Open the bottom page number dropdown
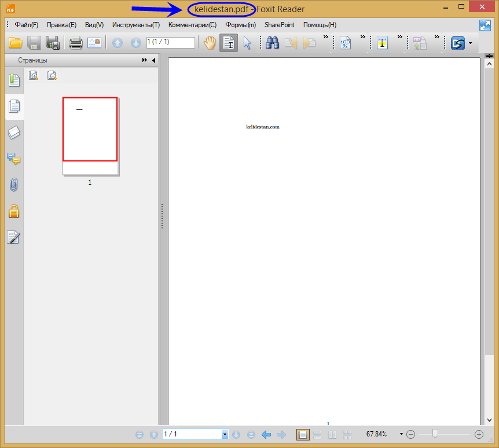The image size is (499, 448). 225,434
